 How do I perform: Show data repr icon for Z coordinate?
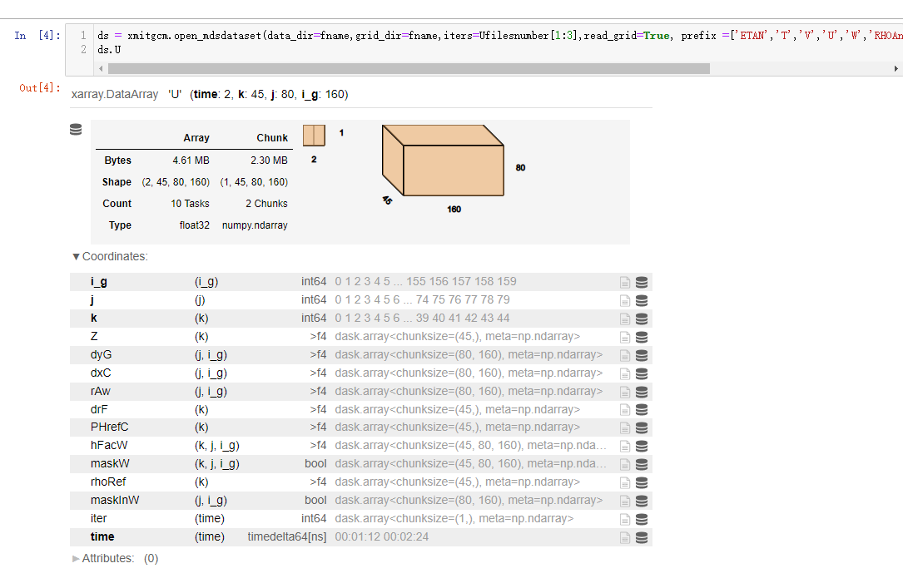click(x=642, y=337)
